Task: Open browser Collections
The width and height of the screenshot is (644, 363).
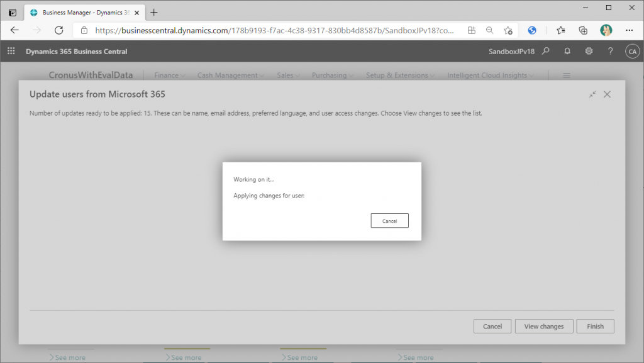Action: tap(583, 30)
